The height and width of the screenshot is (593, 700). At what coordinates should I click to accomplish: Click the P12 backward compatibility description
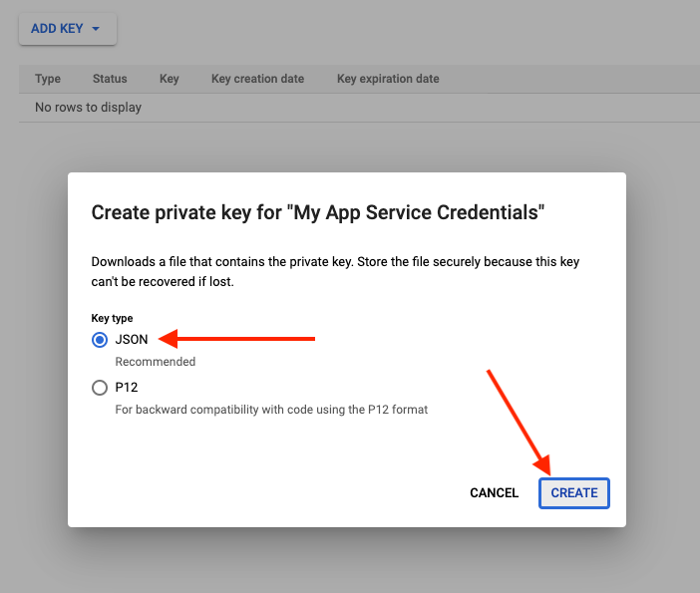coord(271,410)
